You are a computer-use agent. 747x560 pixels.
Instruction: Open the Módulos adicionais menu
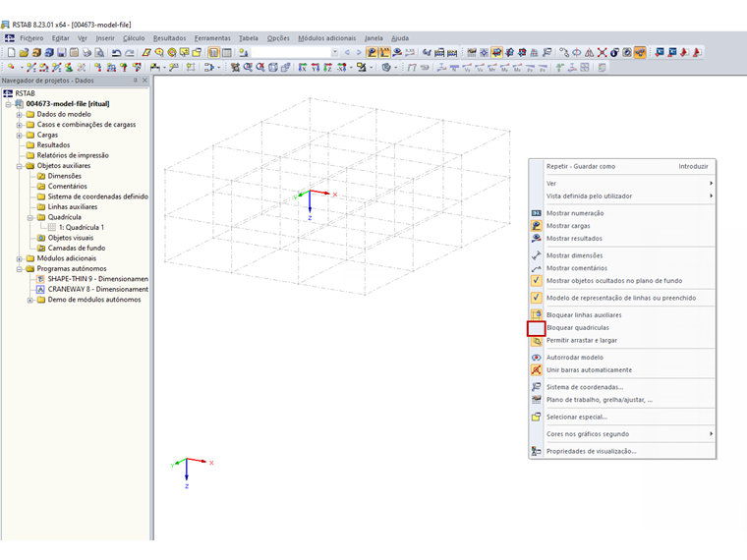click(x=326, y=38)
